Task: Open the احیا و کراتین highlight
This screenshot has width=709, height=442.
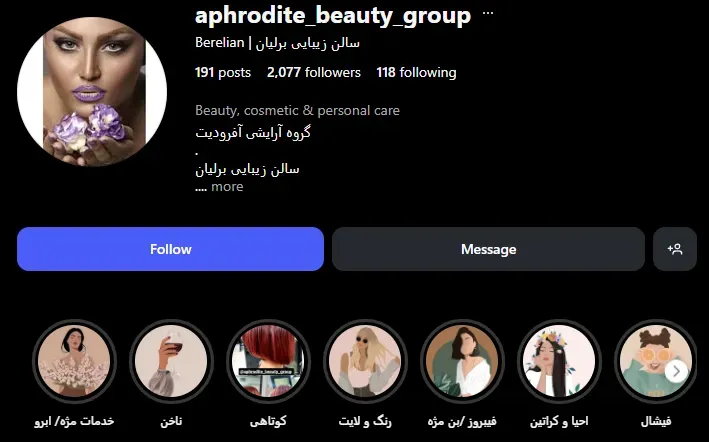Action: pos(559,361)
